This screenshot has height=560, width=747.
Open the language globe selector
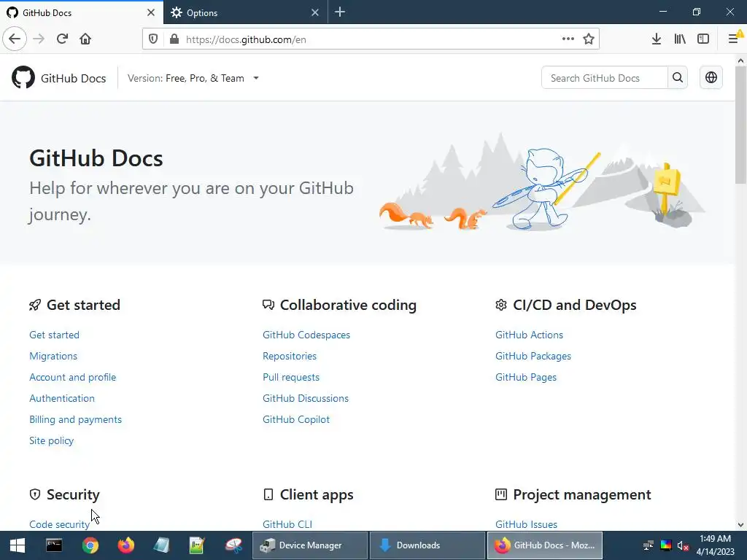[x=711, y=77]
